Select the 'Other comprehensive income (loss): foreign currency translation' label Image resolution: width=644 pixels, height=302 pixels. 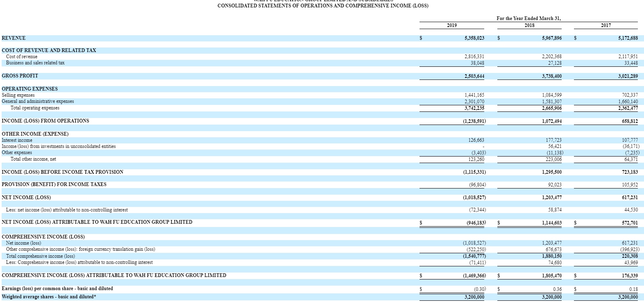81,249
